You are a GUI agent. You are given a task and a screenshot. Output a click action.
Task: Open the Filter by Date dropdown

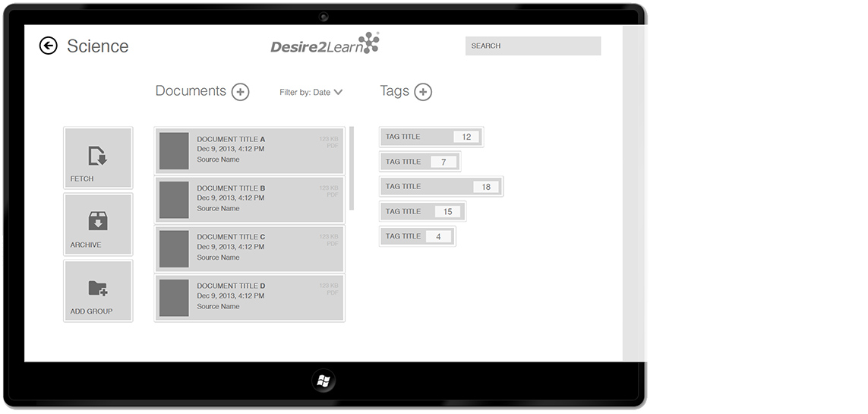311,93
